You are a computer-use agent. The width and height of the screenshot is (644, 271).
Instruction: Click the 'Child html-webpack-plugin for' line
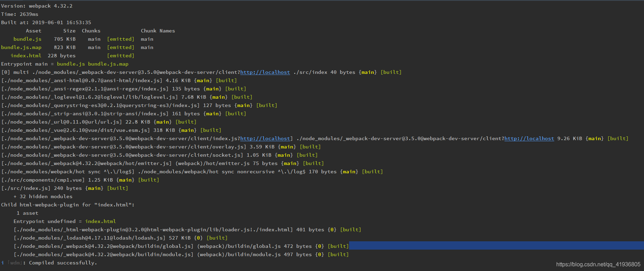click(x=68, y=205)
